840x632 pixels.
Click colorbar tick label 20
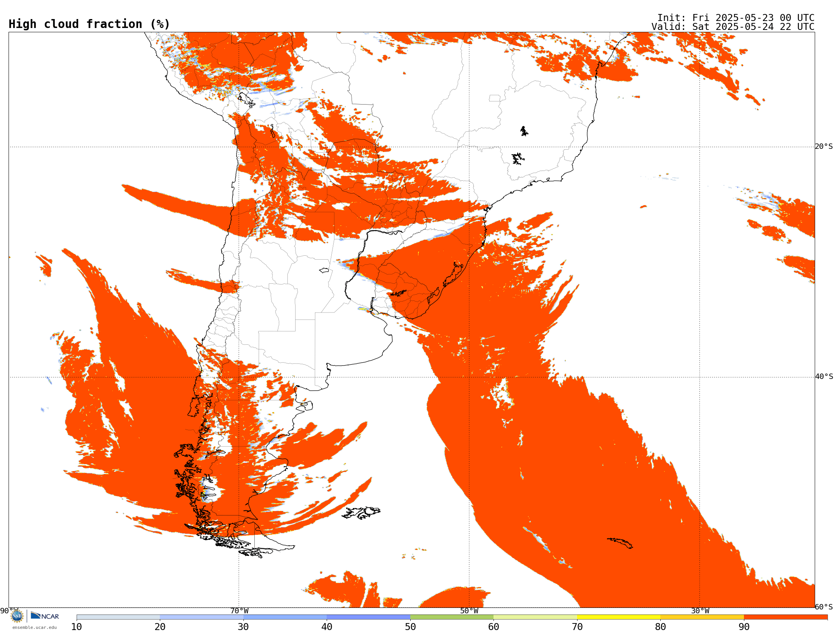(x=160, y=627)
